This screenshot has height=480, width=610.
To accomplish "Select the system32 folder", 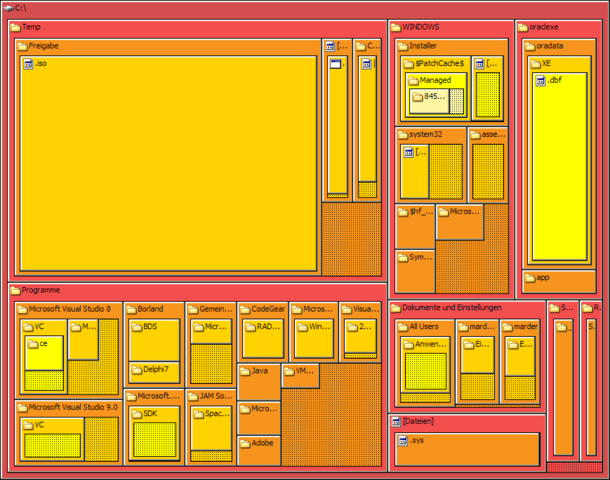I will pos(431,165).
